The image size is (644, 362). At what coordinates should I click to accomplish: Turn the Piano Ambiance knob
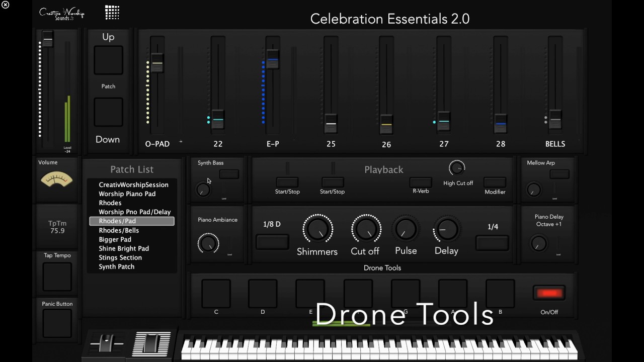(208, 243)
